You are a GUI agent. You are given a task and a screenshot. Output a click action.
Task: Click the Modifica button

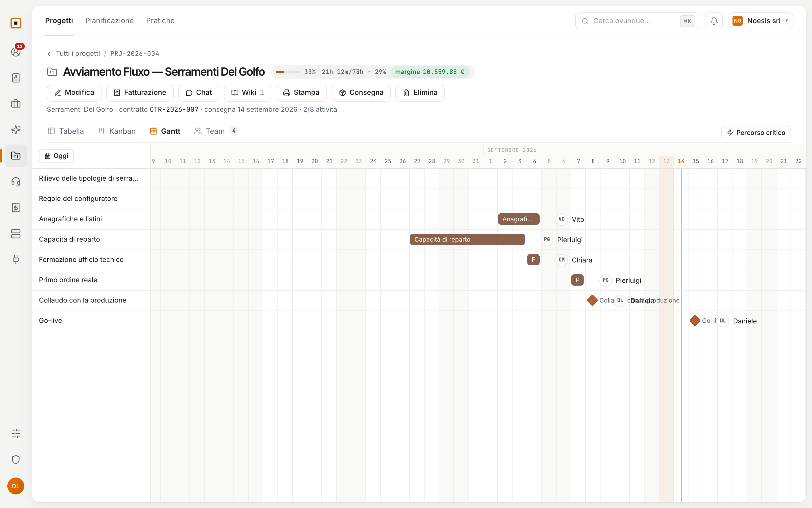(x=74, y=93)
